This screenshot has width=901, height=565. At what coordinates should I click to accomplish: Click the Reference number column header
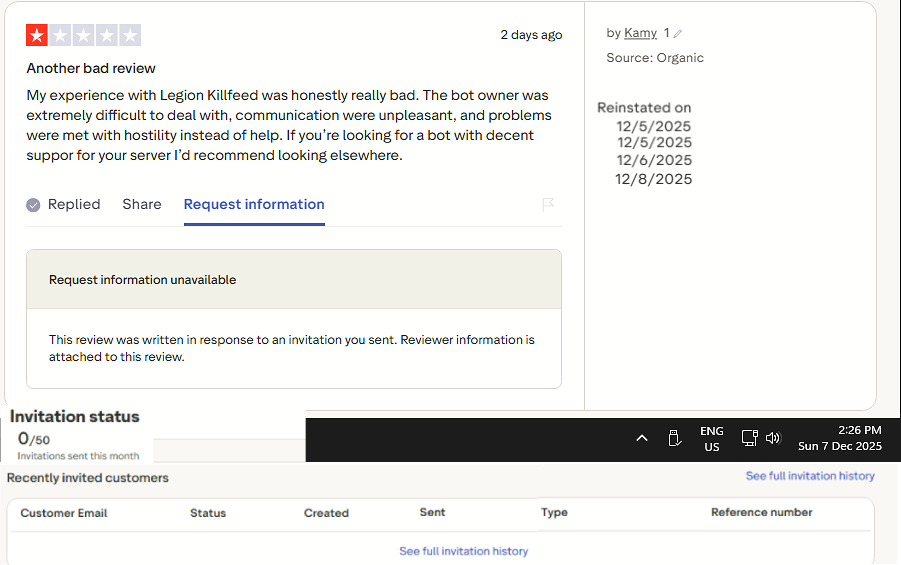tap(761, 512)
